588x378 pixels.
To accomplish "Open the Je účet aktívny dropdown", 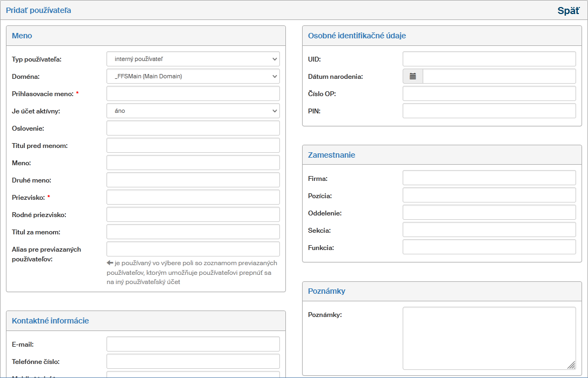I will tap(193, 111).
